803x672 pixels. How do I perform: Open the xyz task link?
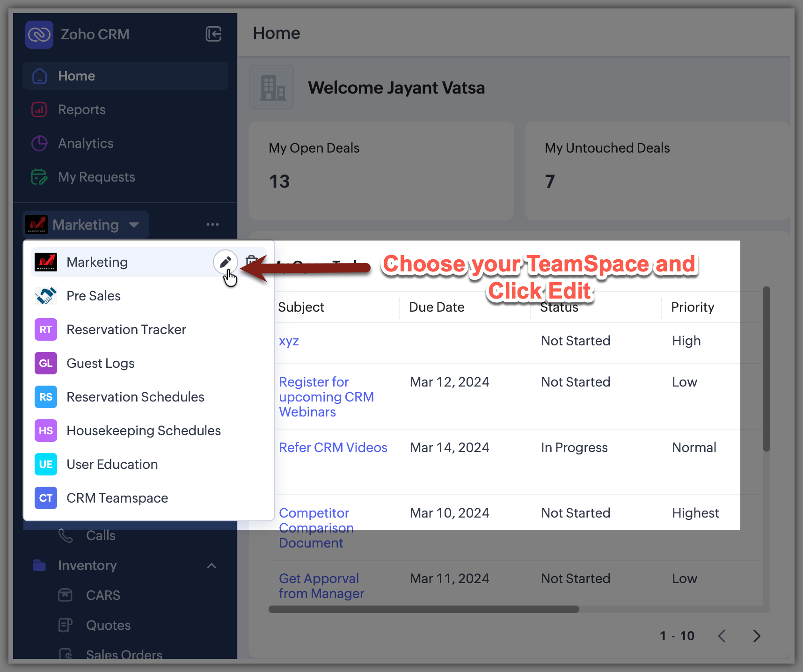pos(289,341)
